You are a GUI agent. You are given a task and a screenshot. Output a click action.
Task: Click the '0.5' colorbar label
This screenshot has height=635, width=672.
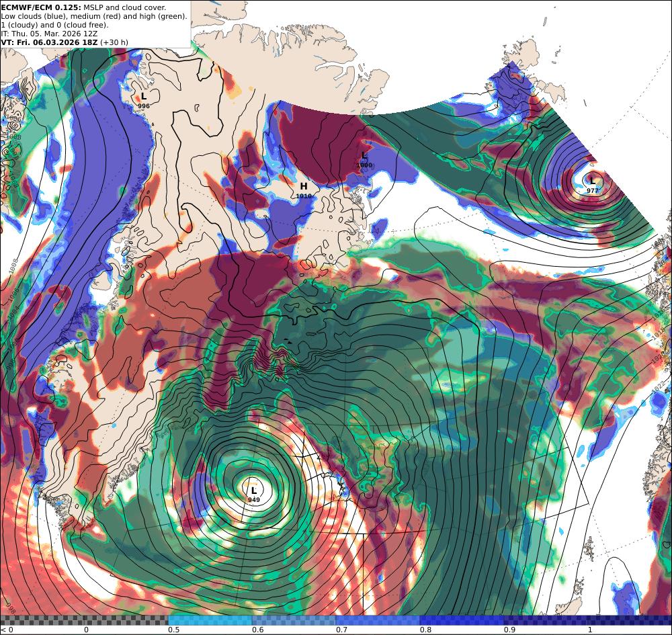pyautogui.click(x=174, y=630)
